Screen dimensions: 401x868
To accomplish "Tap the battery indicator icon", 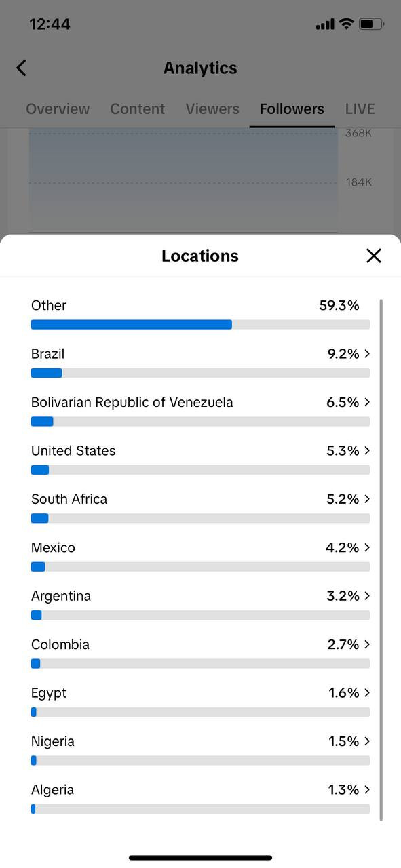I will (x=371, y=24).
